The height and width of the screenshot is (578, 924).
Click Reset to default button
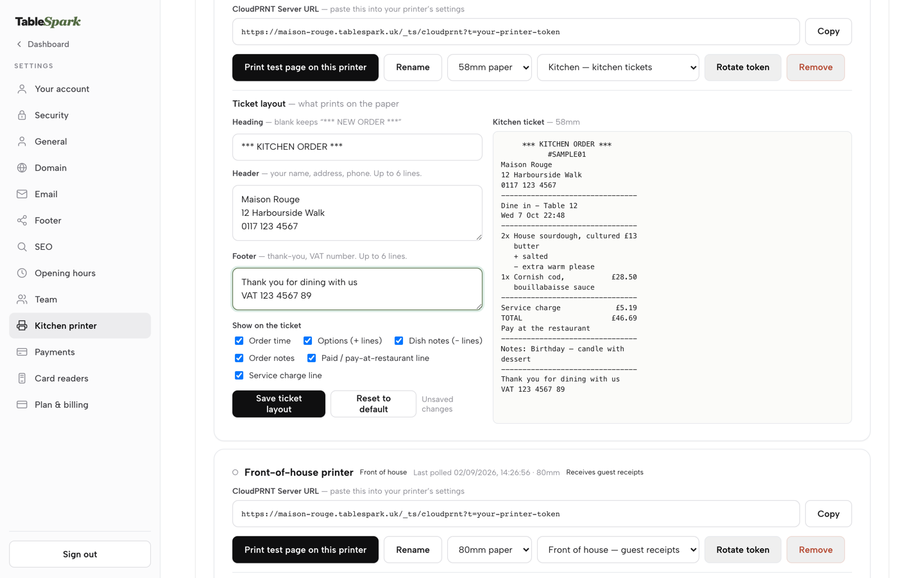click(373, 404)
